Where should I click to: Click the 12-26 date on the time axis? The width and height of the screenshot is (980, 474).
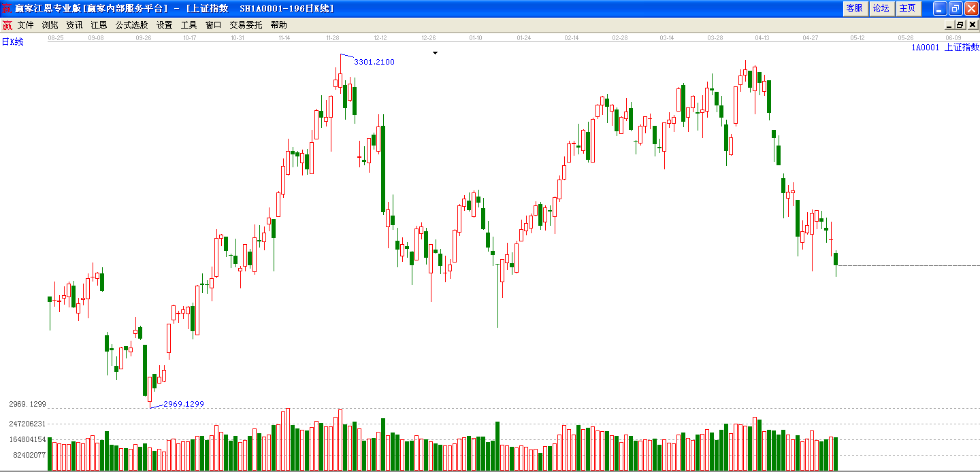(x=429, y=38)
